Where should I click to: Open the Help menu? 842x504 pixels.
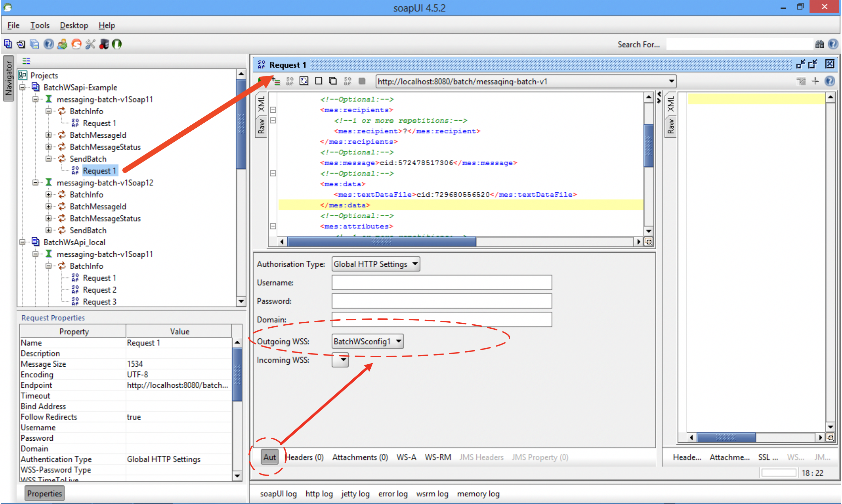click(x=107, y=25)
